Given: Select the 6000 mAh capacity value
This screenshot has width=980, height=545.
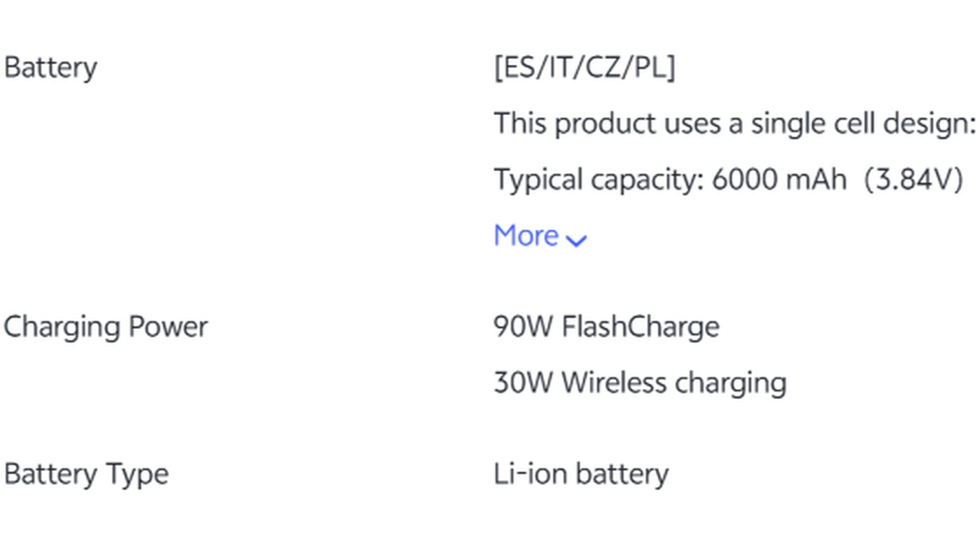Looking at the screenshot, I should 779,180.
